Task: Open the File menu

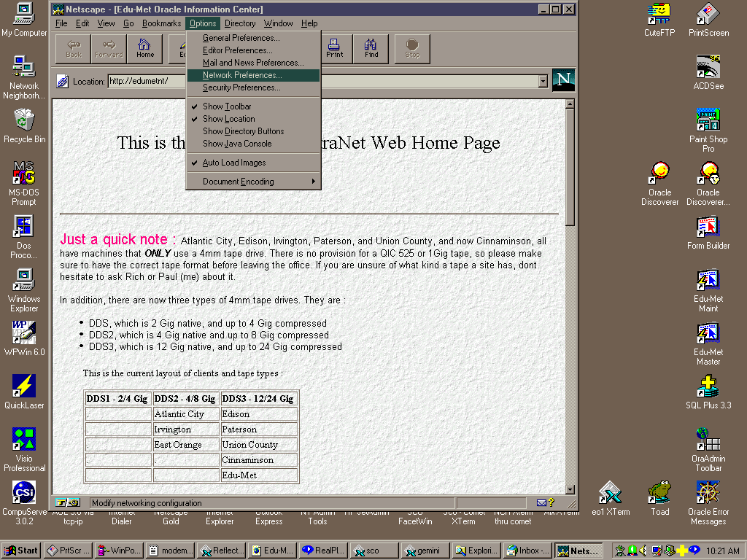Action: click(x=61, y=23)
